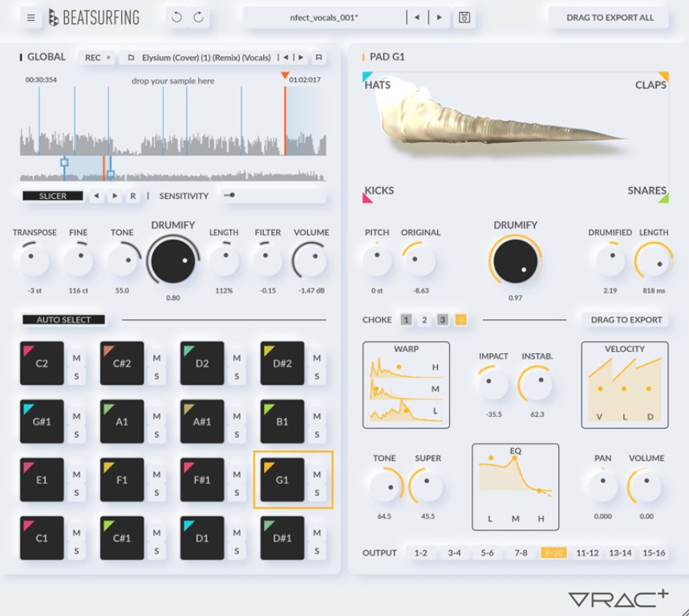Go to next preset arrow

pyautogui.click(x=439, y=18)
